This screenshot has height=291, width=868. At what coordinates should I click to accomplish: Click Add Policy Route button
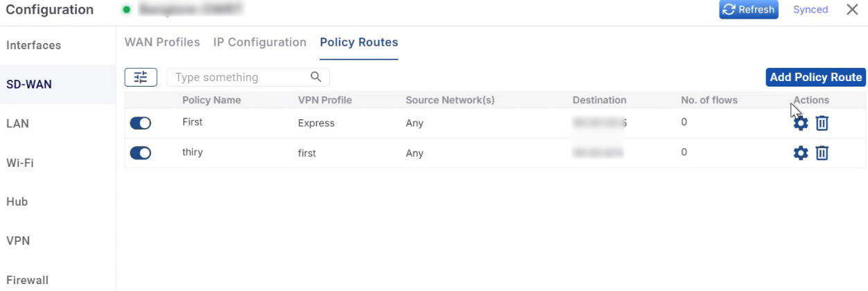(x=816, y=77)
